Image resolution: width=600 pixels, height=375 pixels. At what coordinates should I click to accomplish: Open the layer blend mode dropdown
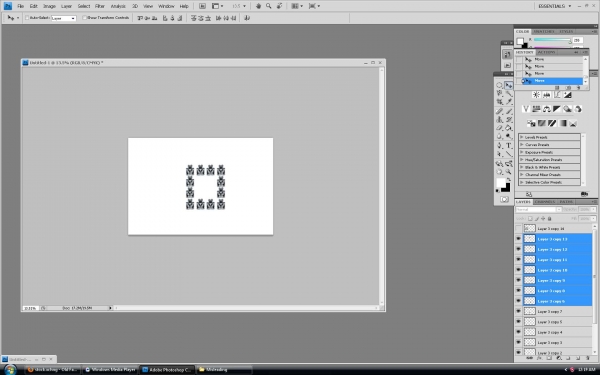click(538, 209)
